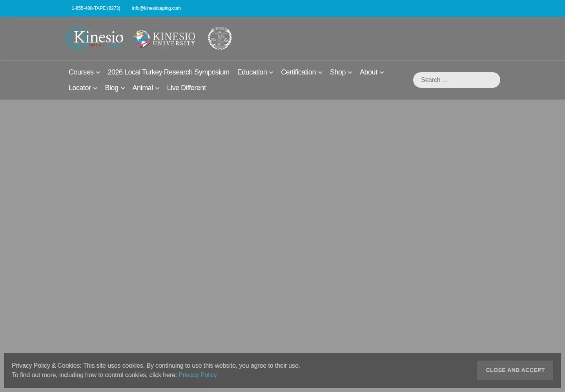Click the Kinesio Tape logo

(x=95, y=38)
